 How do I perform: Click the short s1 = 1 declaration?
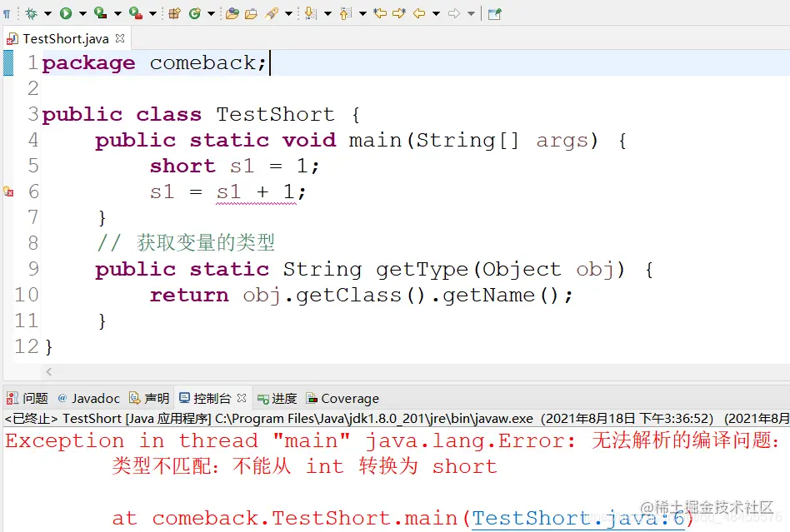[234, 166]
